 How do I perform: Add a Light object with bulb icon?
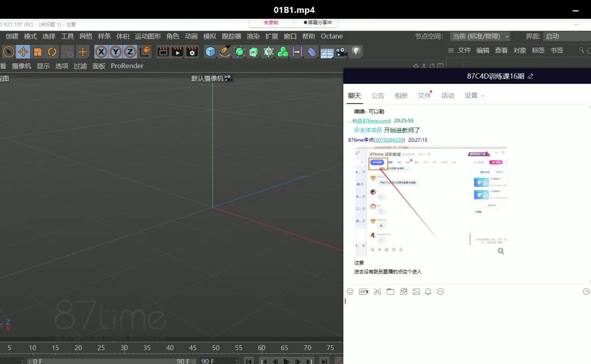[x=355, y=52]
